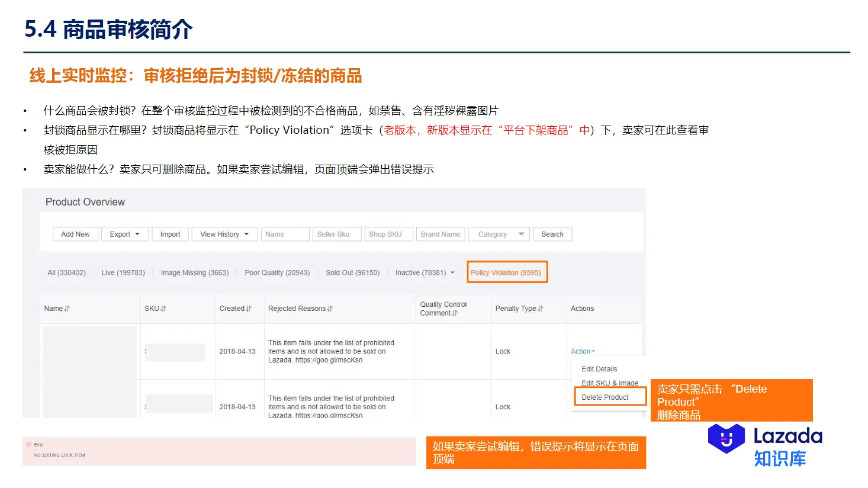Open the Category filter dropdown
868x488 pixels.
(499, 234)
